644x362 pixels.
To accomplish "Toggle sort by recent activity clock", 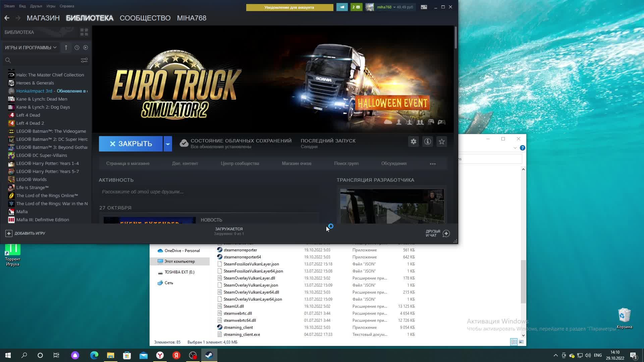I will click(x=77, y=48).
